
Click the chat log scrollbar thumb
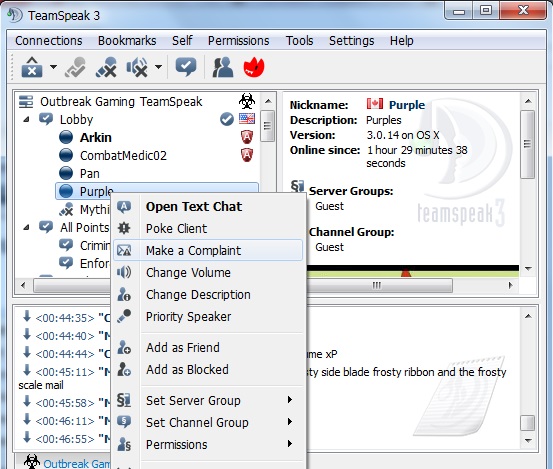(x=528, y=423)
